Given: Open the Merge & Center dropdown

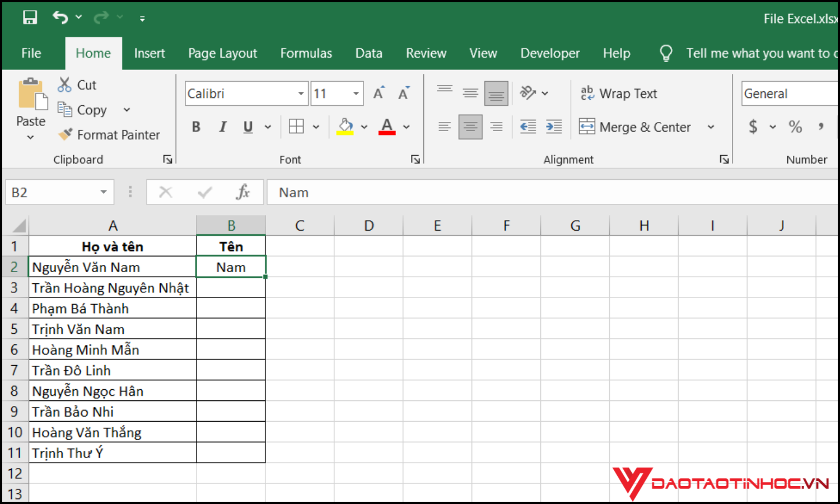Looking at the screenshot, I should point(711,127).
